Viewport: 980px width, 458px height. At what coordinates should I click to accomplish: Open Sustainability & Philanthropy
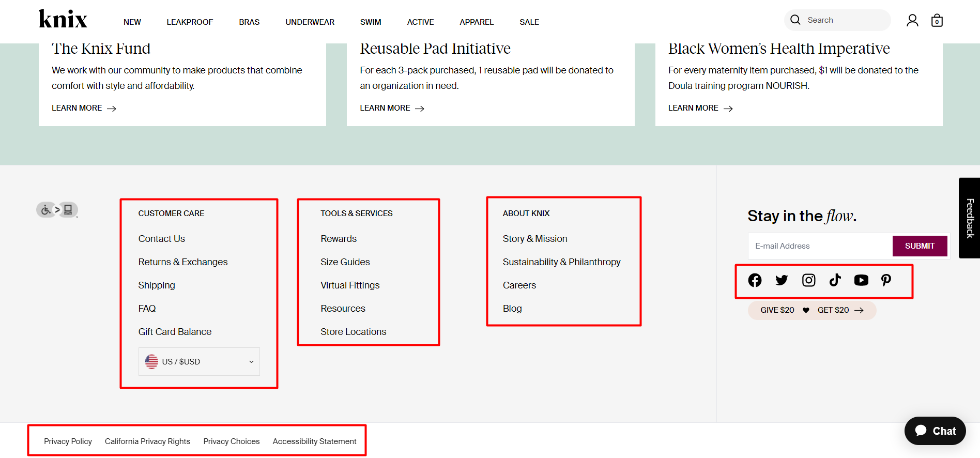[x=562, y=262]
